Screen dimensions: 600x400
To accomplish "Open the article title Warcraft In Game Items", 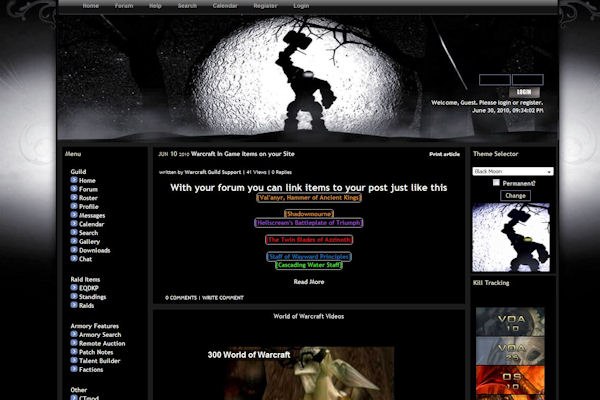I will coord(243,154).
